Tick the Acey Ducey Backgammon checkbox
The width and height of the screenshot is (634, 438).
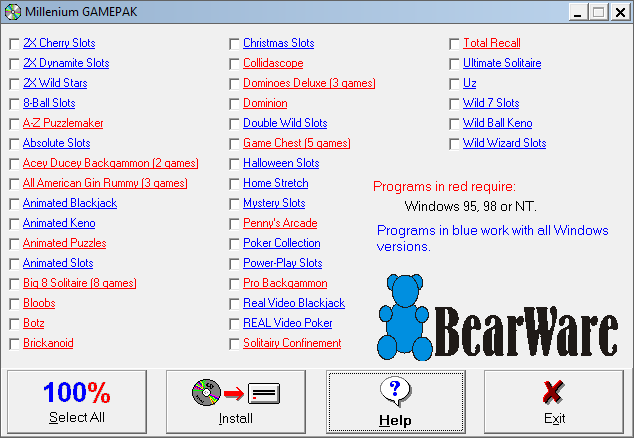tap(14, 164)
